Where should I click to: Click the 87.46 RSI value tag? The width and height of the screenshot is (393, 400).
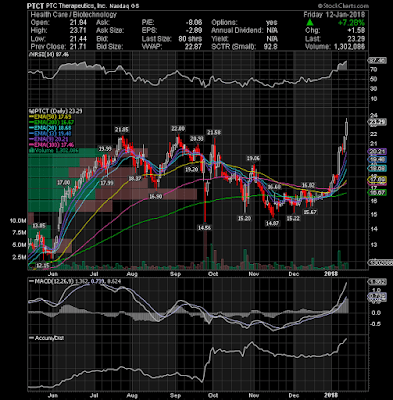click(377, 61)
